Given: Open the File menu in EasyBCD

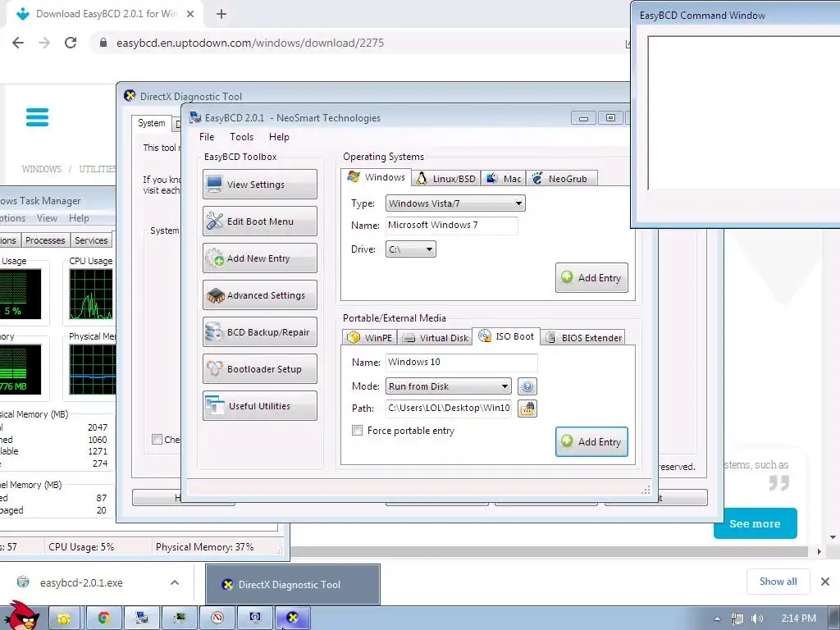Looking at the screenshot, I should coord(206,137).
